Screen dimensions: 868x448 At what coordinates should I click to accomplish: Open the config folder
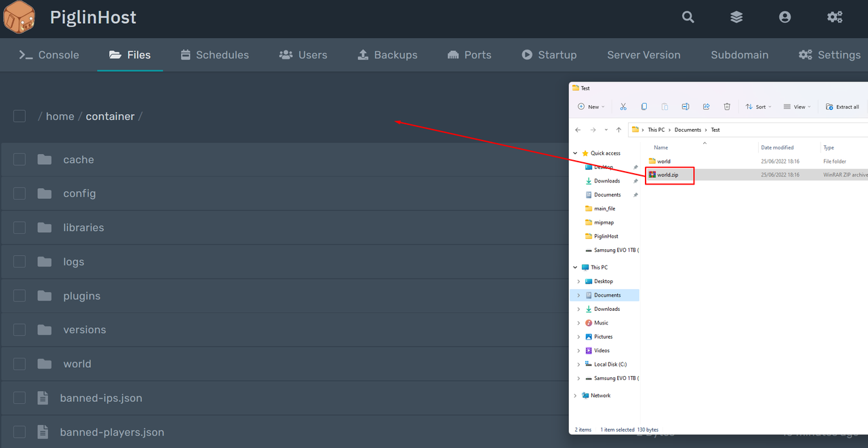[x=79, y=193]
